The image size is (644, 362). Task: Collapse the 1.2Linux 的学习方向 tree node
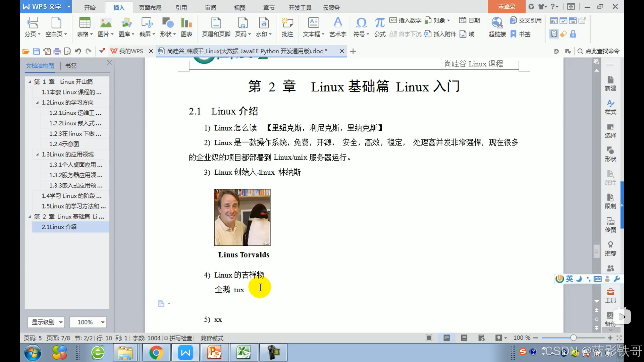[37, 103]
